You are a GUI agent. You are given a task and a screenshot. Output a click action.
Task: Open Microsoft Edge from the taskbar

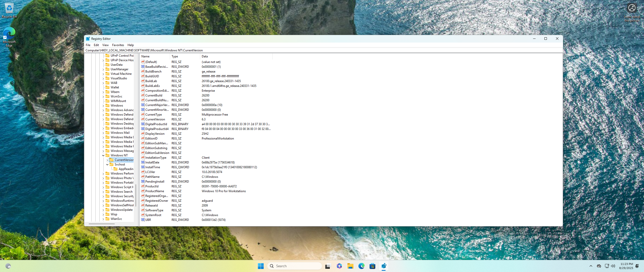361,266
